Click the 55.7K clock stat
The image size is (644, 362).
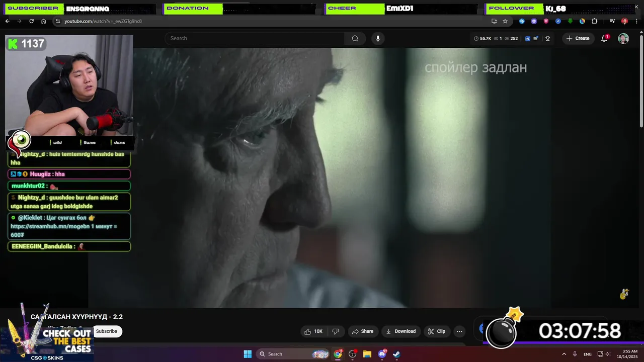click(x=482, y=38)
